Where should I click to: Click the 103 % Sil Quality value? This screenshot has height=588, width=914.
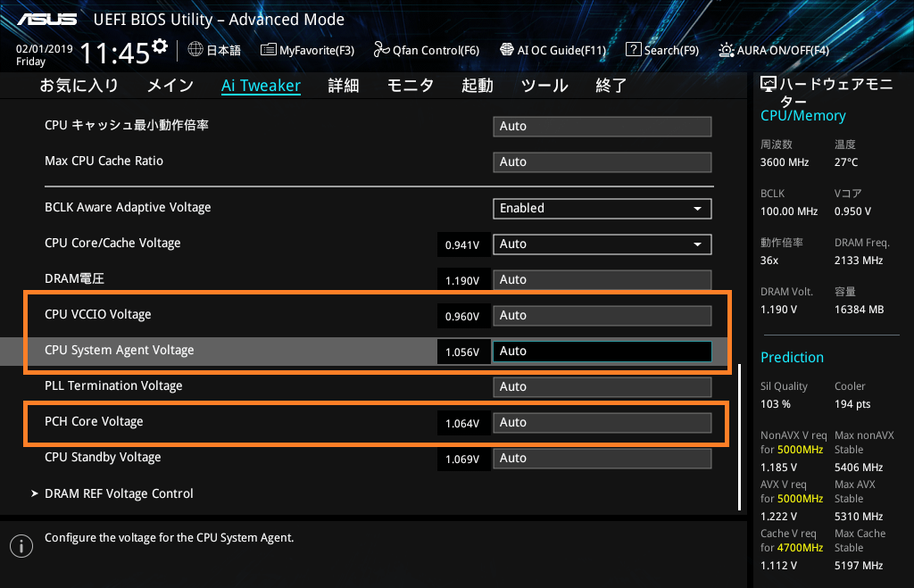pos(776,404)
